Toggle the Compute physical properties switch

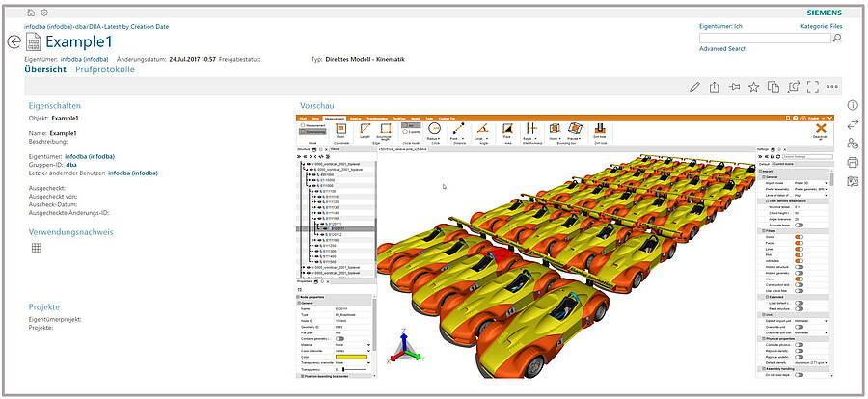799,345
